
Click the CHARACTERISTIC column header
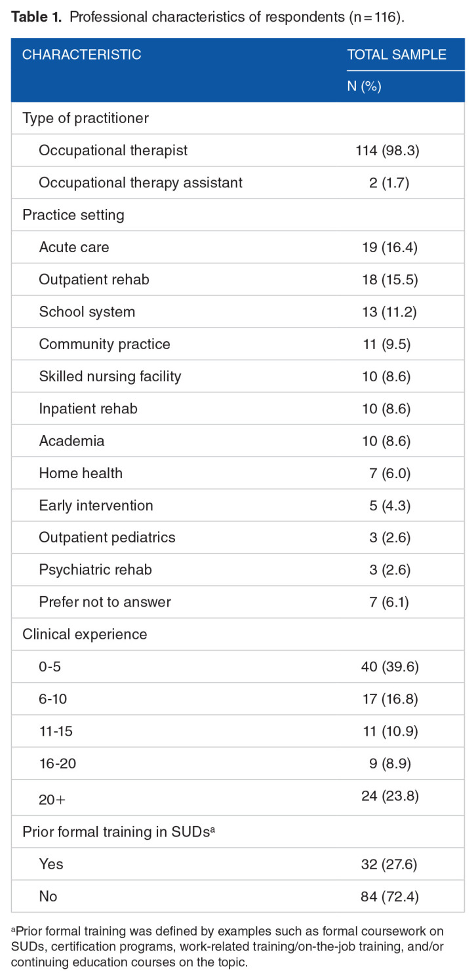coord(82,55)
